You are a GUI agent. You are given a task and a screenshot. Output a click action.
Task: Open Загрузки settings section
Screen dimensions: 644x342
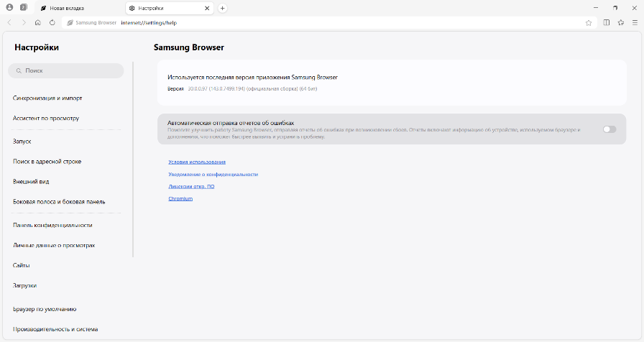tap(24, 285)
